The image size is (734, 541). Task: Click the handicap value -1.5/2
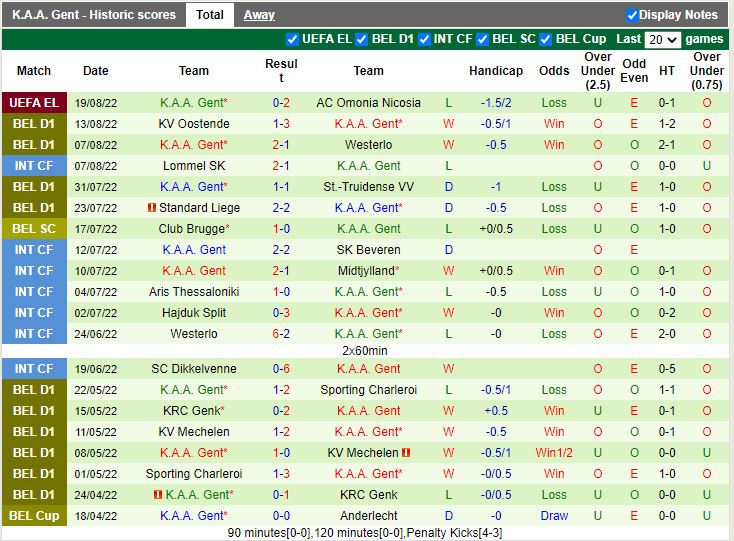(x=496, y=102)
